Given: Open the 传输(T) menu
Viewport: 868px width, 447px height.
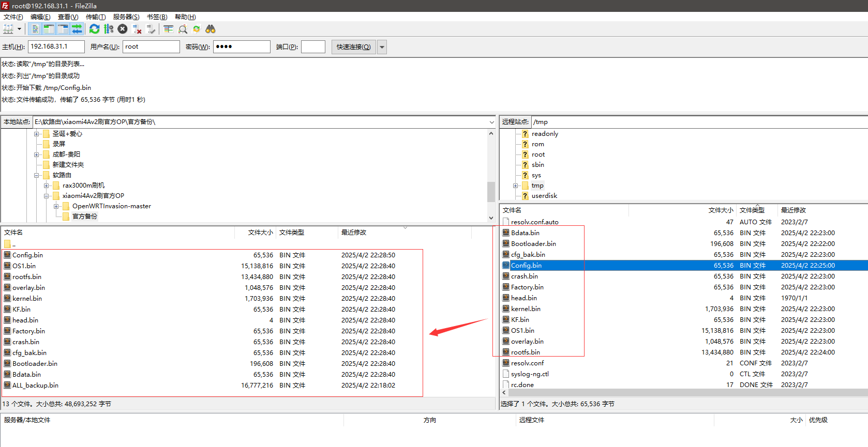Looking at the screenshot, I should click(x=96, y=17).
